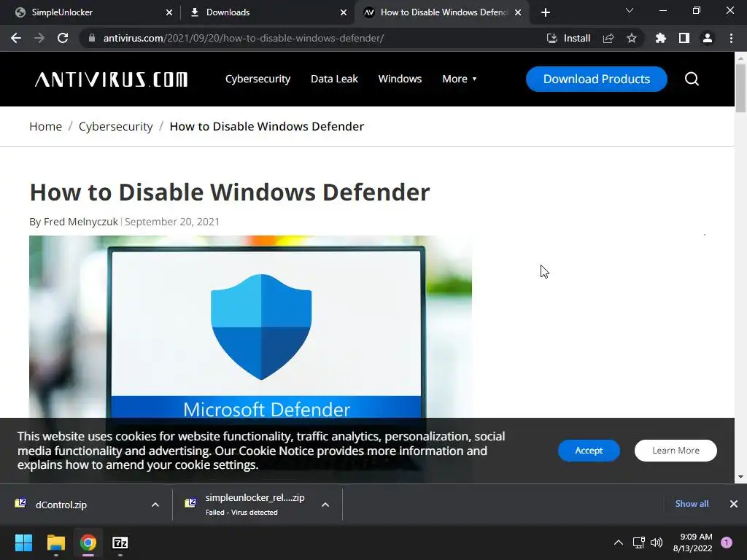The image size is (747, 560).
Task: Open the Cybersecurity breadcrumb link
Action: point(116,126)
